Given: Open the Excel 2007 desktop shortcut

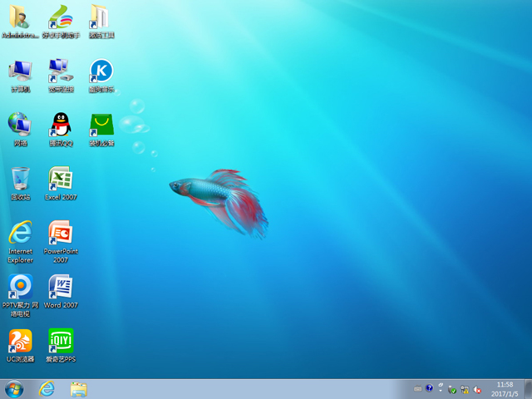Looking at the screenshot, I should [60, 180].
